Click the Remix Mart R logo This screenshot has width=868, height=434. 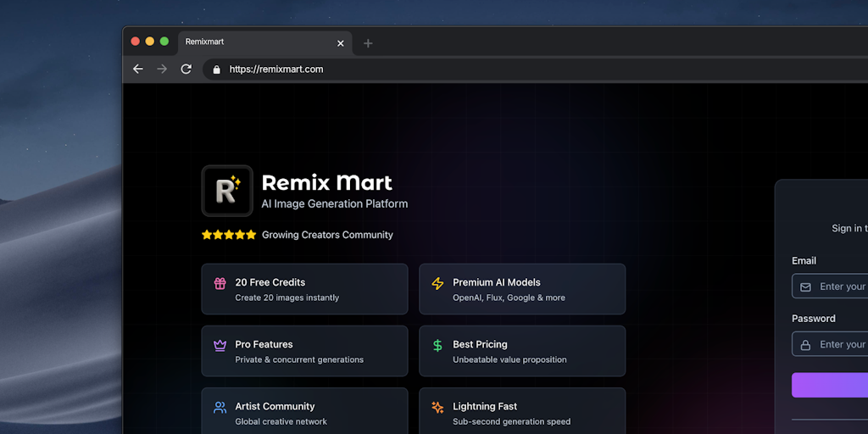[x=227, y=191]
